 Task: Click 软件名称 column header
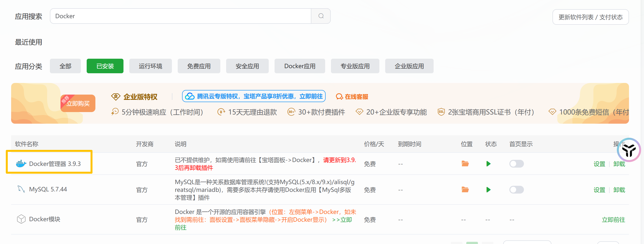(26, 144)
